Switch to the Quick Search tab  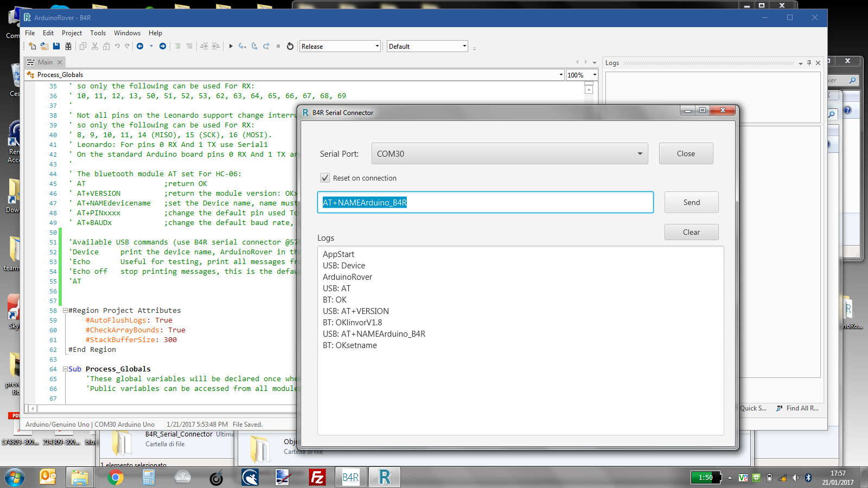coord(753,408)
